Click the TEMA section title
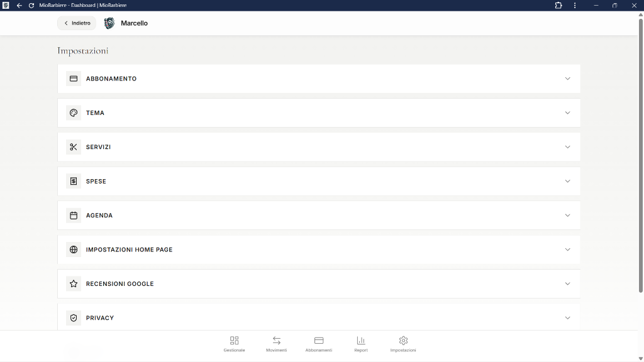 pos(96,113)
